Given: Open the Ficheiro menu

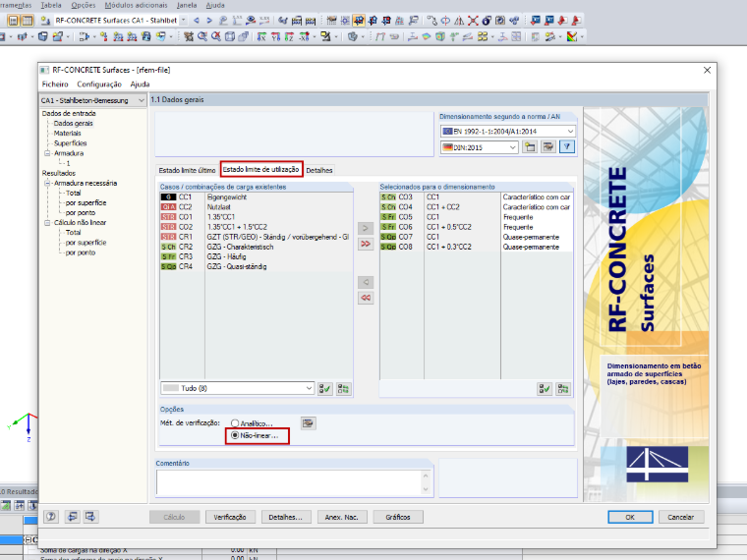Looking at the screenshot, I should point(55,84).
